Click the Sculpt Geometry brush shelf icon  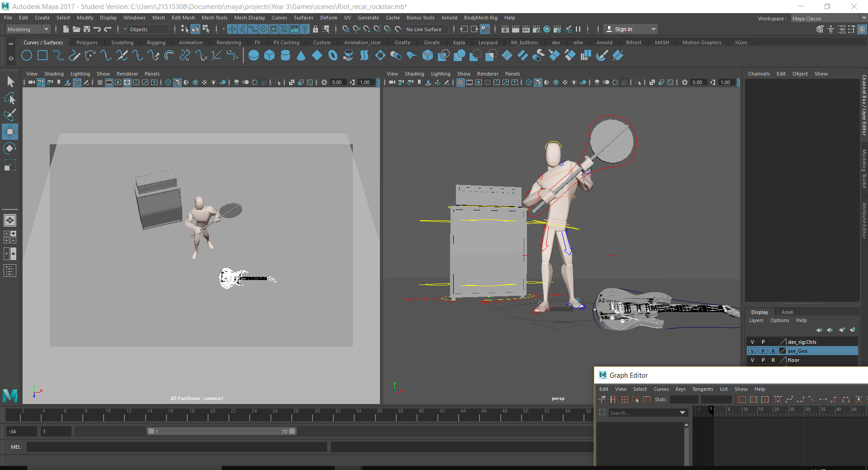coord(602,56)
